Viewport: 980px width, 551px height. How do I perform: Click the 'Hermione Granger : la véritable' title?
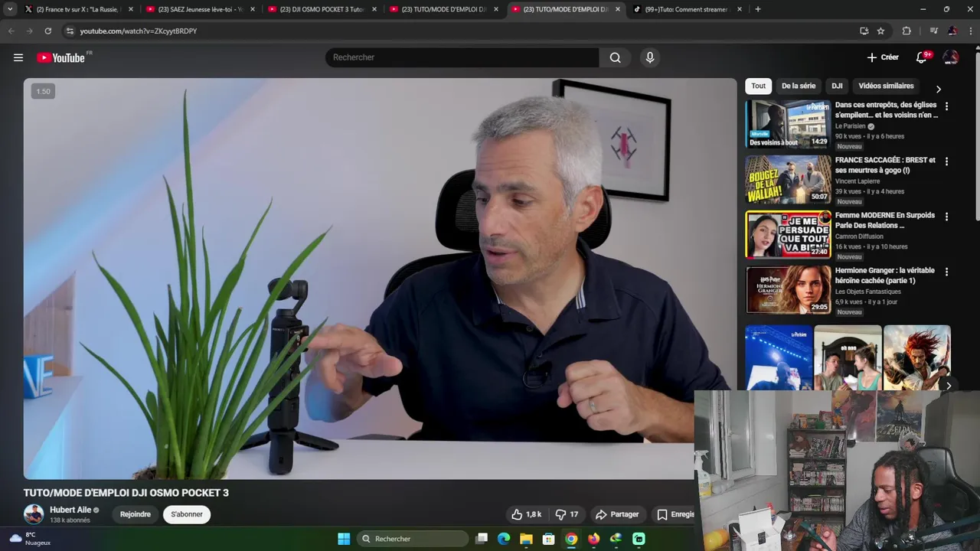(884, 275)
